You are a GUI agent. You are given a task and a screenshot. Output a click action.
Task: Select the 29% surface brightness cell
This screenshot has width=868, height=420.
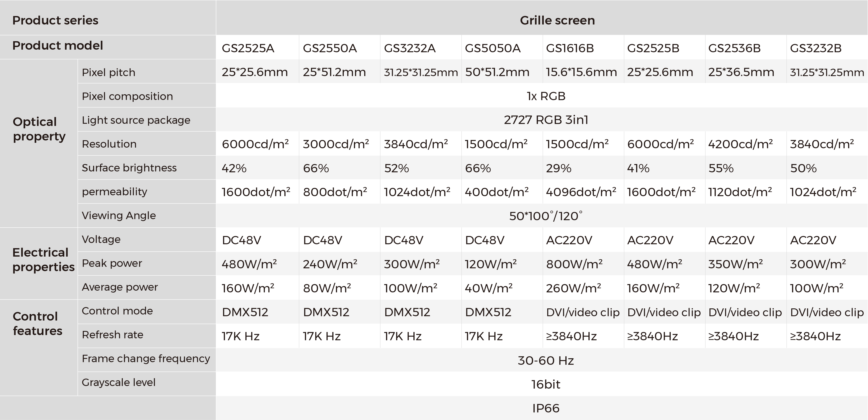[x=559, y=168]
